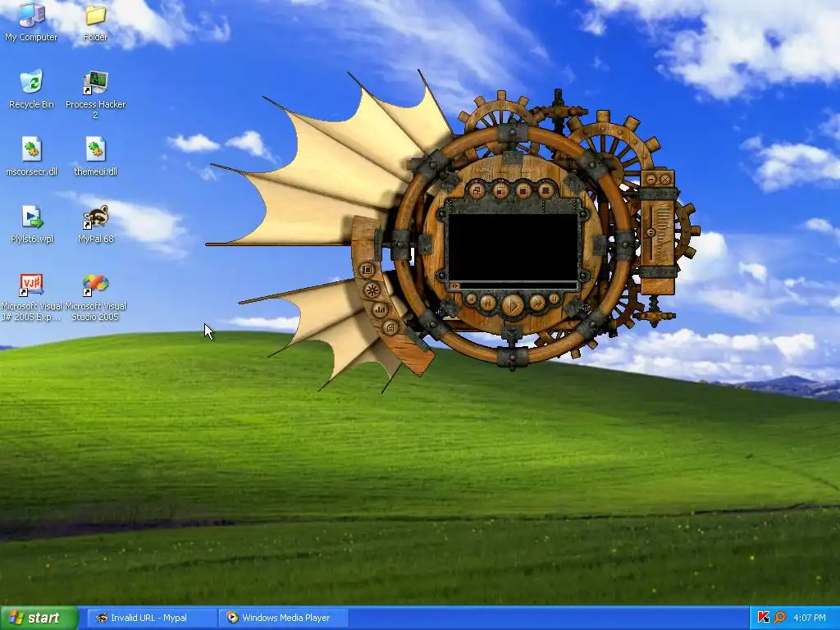Skip to previous track in media player
Screen dimensions: 840x630
[x=488, y=303]
